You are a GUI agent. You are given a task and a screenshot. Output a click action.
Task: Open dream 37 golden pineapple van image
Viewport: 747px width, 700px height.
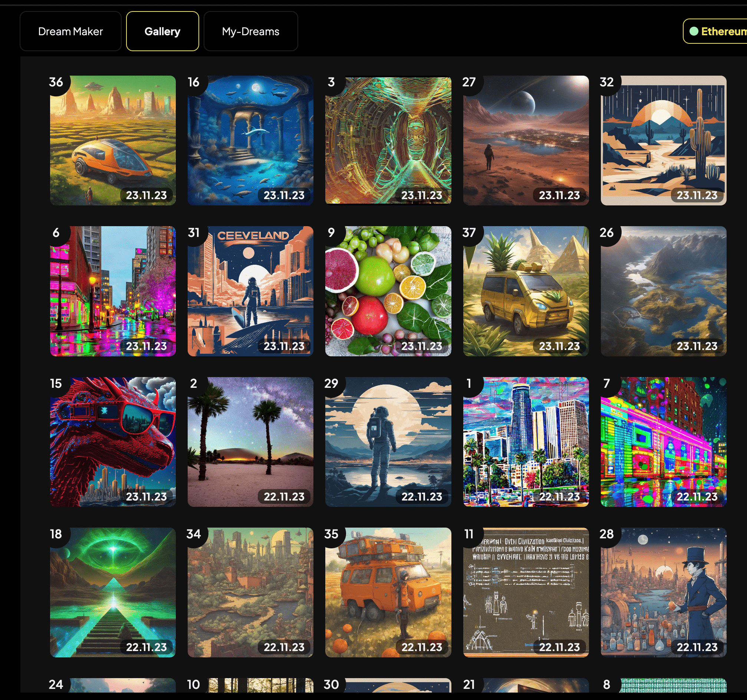pos(526,291)
